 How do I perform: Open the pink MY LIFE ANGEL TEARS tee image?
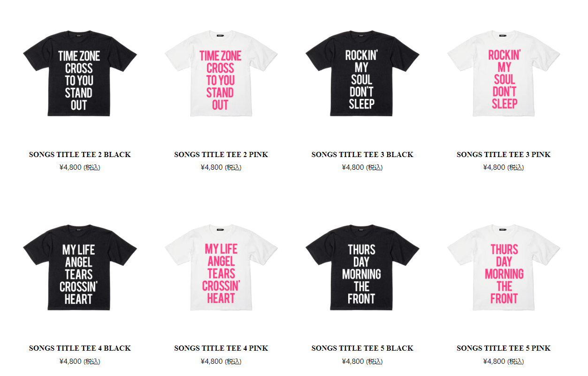tap(221, 267)
